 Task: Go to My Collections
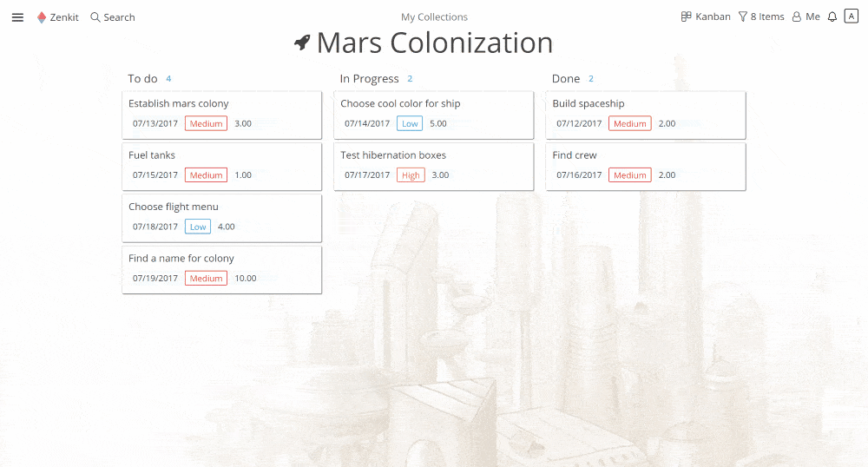coord(434,17)
